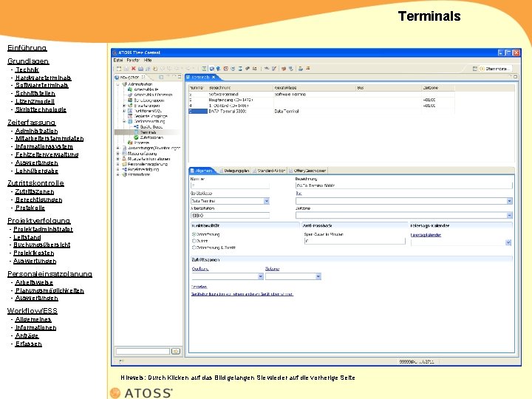Open the Zielzone dropdown
Image resolution: width=532 pixels, height=399 pixels.
click(x=318, y=276)
